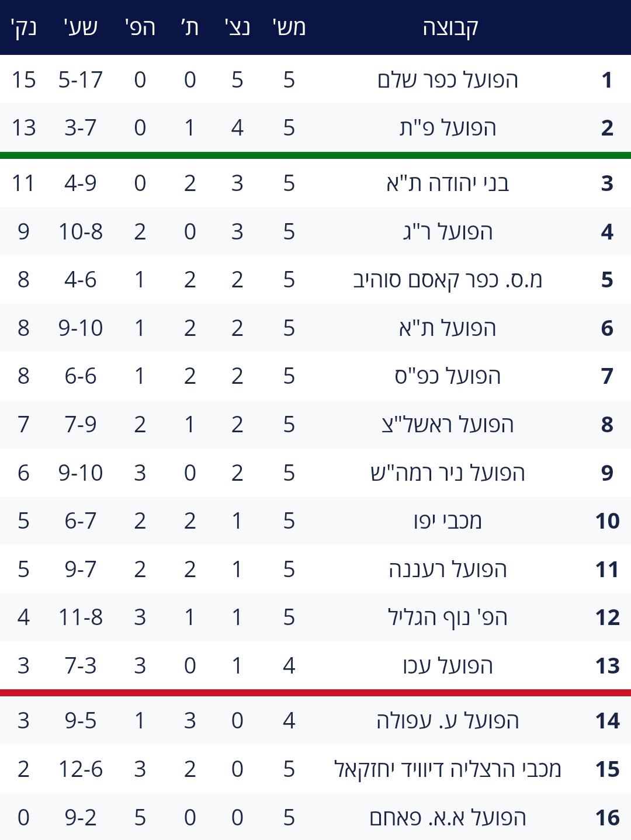
Task: Open הפועל עכו team row
Action: pyautogui.click(x=315, y=665)
